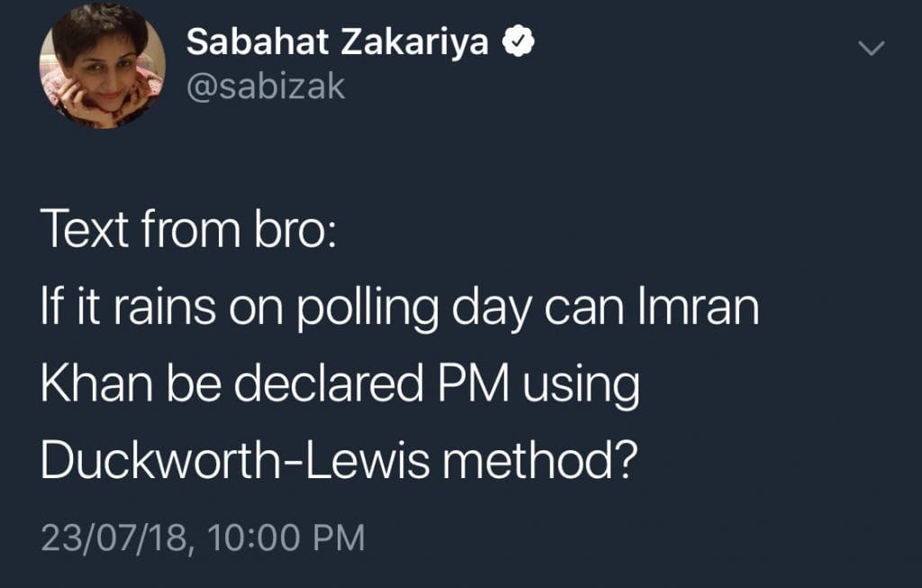Click the verified badge next to the name
The height and width of the screenshot is (588, 922).
[520, 42]
